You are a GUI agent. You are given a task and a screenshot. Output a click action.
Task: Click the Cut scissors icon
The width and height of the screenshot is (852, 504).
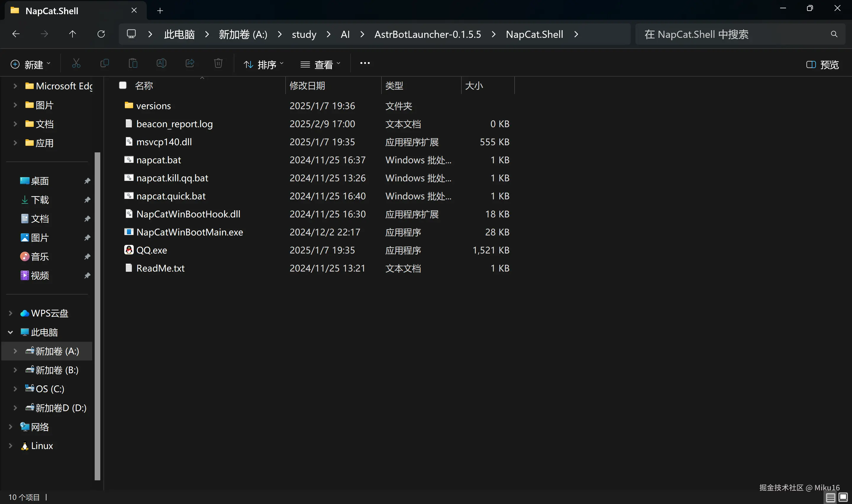pos(76,64)
